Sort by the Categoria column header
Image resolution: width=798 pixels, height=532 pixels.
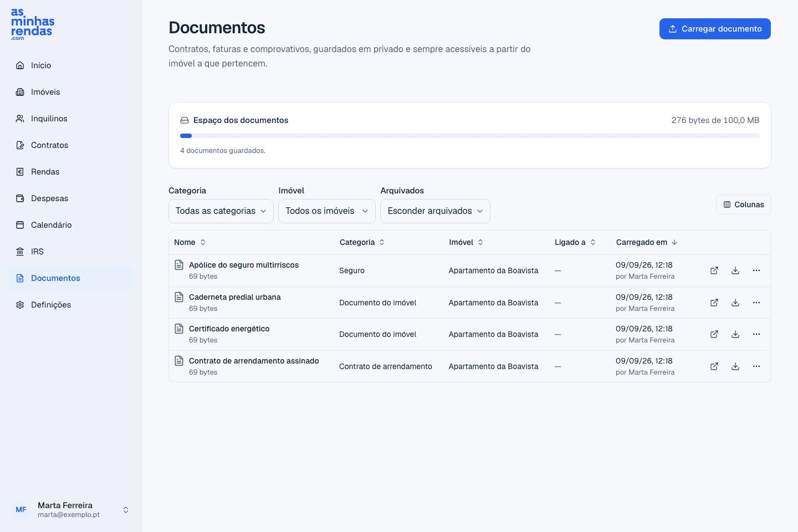click(362, 242)
